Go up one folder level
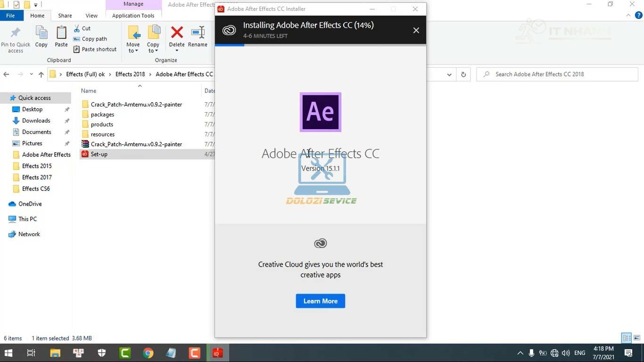644x362 pixels. click(41, 74)
